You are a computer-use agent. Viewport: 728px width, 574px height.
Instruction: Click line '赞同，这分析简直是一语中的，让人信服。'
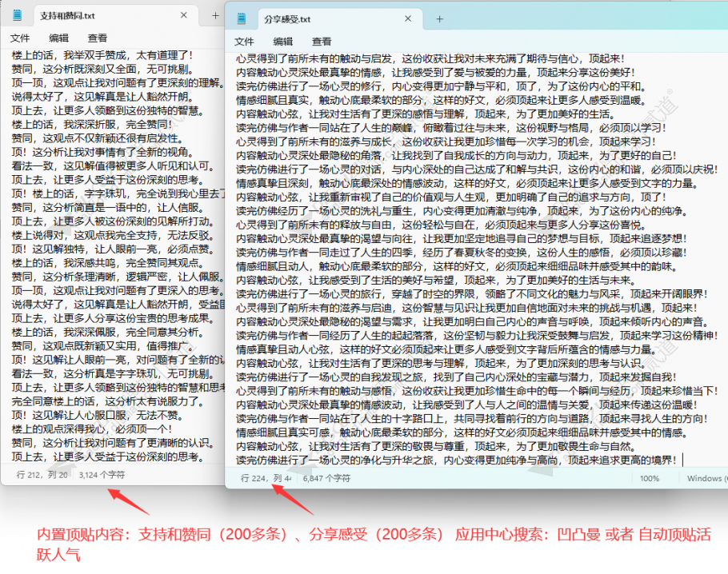coord(107,207)
